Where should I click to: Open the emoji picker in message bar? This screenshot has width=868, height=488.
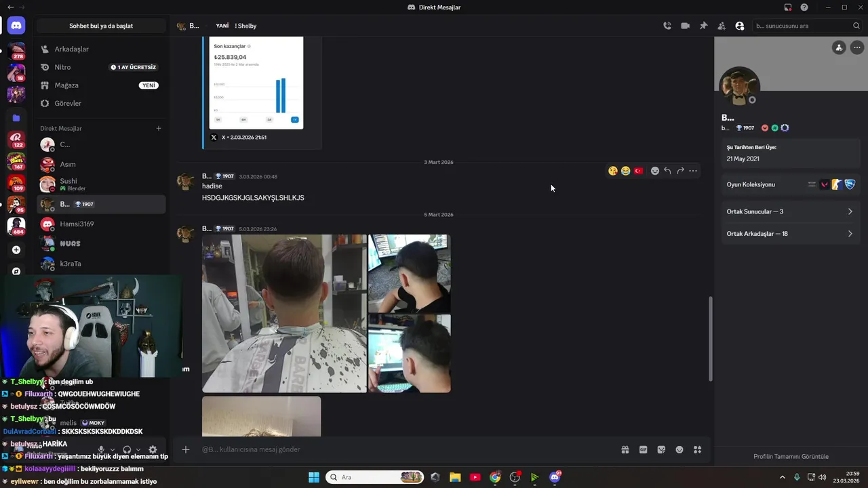679,449
